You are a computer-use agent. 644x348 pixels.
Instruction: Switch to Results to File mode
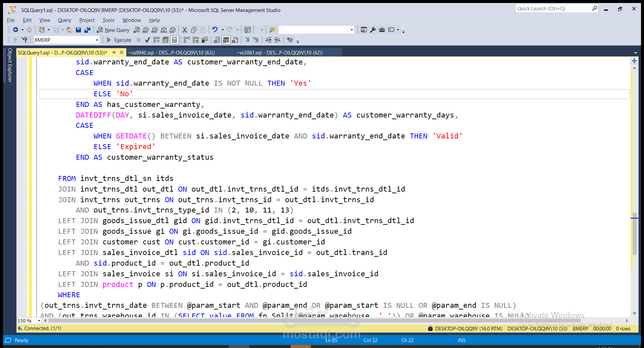point(235,40)
